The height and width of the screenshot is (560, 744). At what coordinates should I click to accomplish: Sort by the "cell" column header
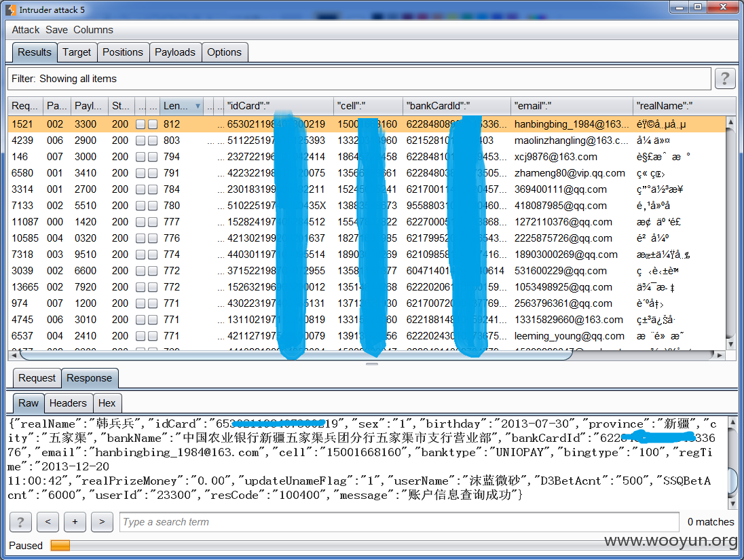368,106
